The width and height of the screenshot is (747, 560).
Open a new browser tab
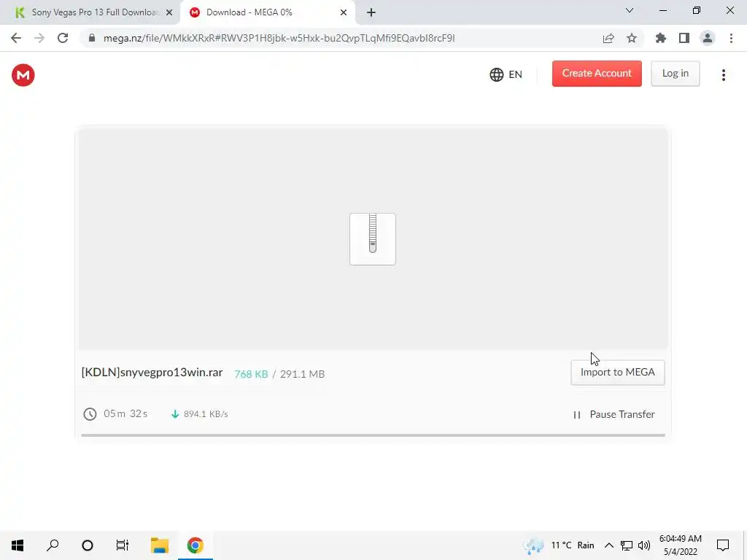tap(371, 13)
